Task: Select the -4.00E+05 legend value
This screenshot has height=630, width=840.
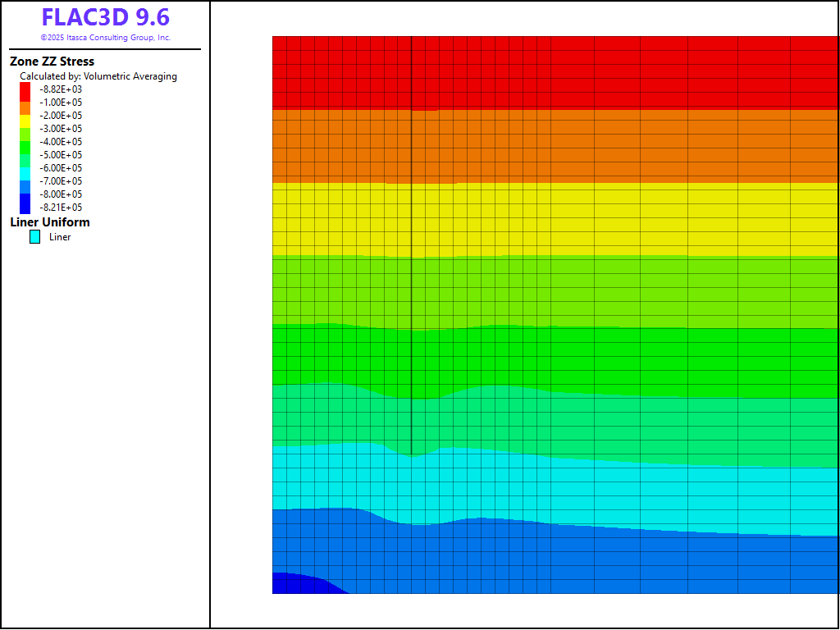Action: [x=61, y=142]
